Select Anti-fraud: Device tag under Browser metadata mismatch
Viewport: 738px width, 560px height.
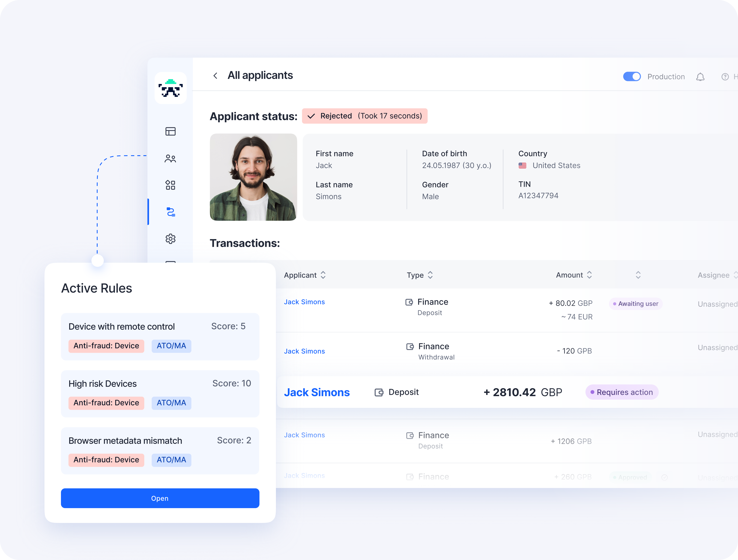106,460
